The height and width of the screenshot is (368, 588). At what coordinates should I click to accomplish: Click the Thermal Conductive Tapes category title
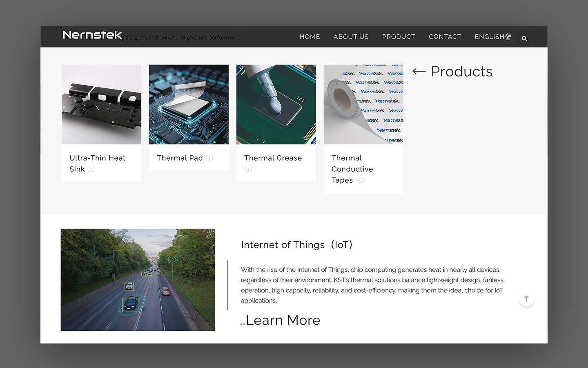coord(352,169)
